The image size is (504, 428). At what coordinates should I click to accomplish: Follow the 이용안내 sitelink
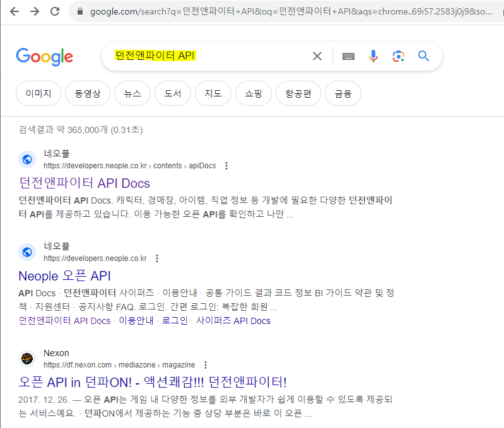(136, 321)
